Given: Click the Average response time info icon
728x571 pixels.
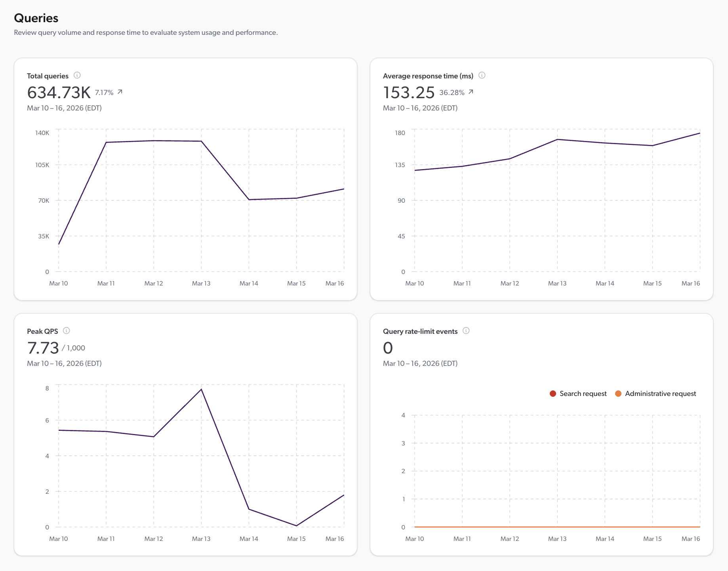Looking at the screenshot, I should [x=482, y=75].
